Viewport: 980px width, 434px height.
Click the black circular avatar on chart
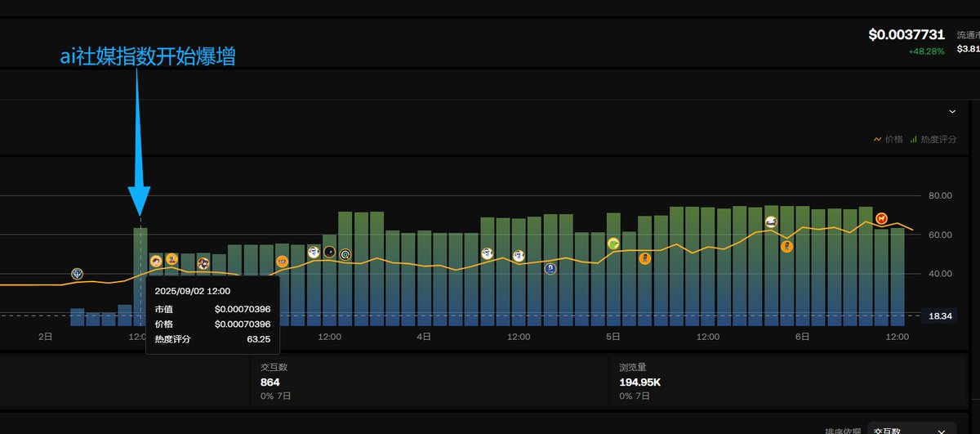[x=330, y=252]
